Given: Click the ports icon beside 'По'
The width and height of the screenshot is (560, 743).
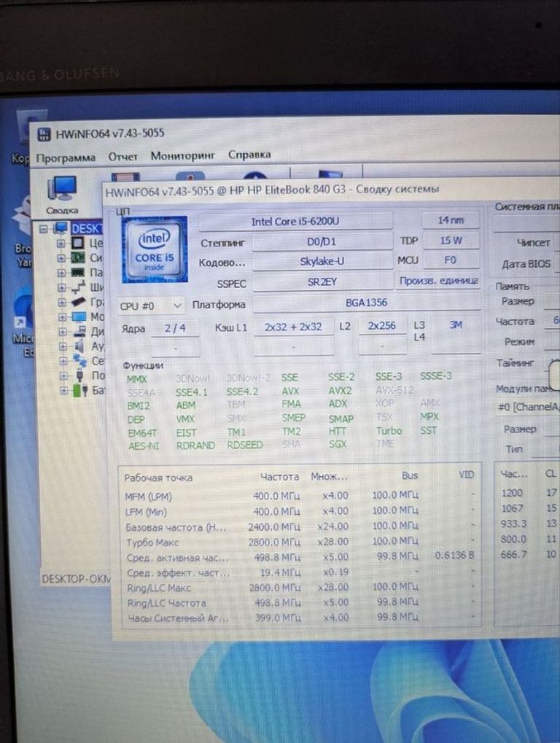Looking at the screenshot, I should (x=80, y=376).
